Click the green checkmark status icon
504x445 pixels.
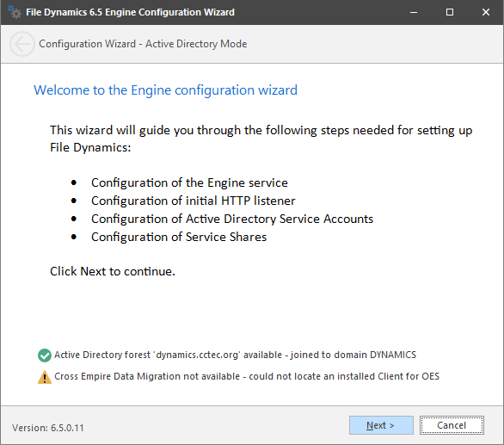point(45,355)
